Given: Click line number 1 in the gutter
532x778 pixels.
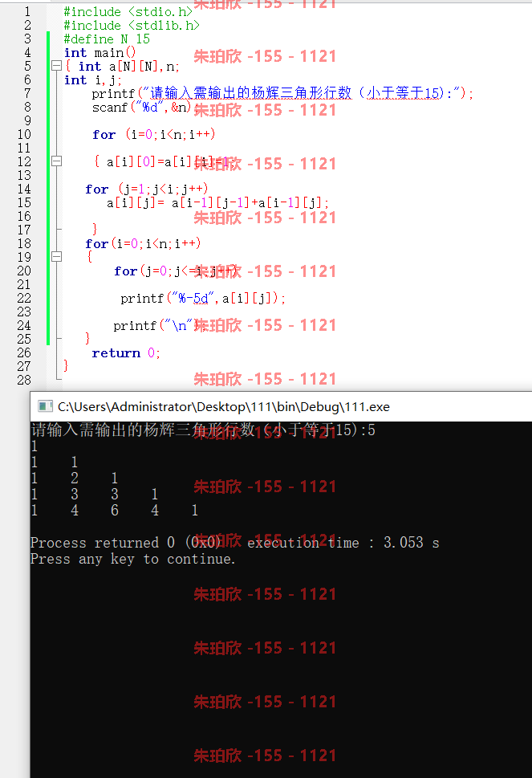Looking at the screenshot, I should coord(27,11).
